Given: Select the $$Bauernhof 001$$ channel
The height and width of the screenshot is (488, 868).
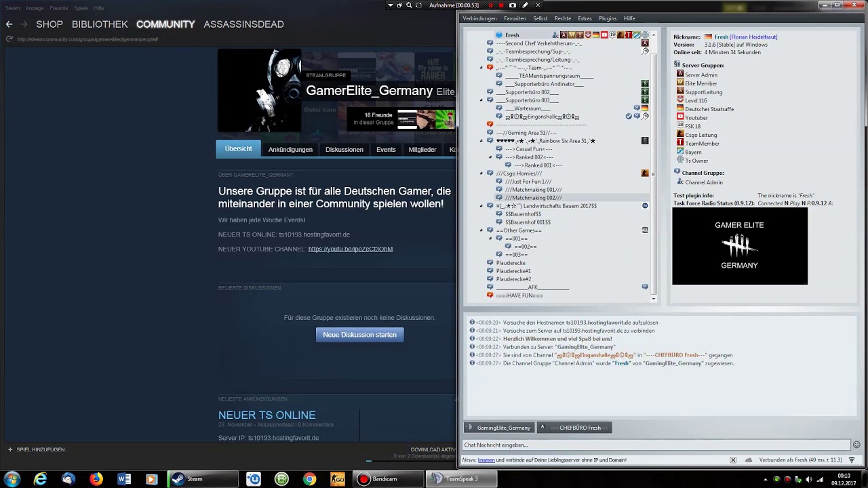Looking at the screenshot, I should (528, 222).
